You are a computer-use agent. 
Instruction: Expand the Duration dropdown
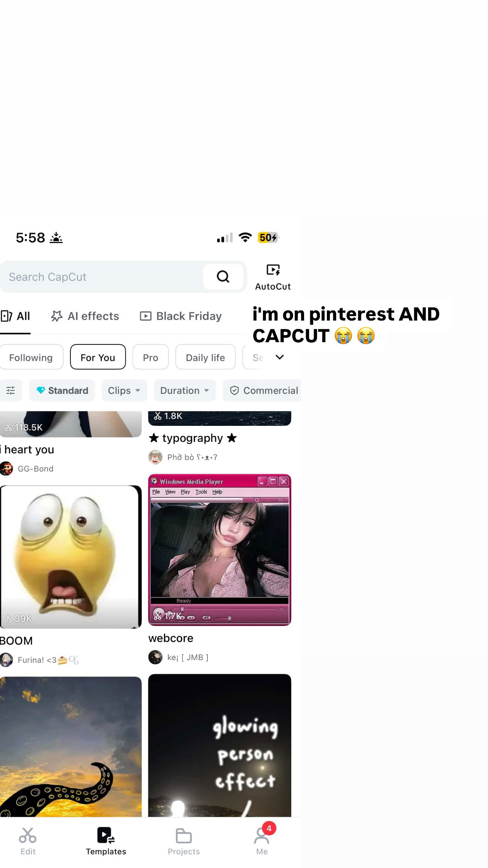point(185,390)
